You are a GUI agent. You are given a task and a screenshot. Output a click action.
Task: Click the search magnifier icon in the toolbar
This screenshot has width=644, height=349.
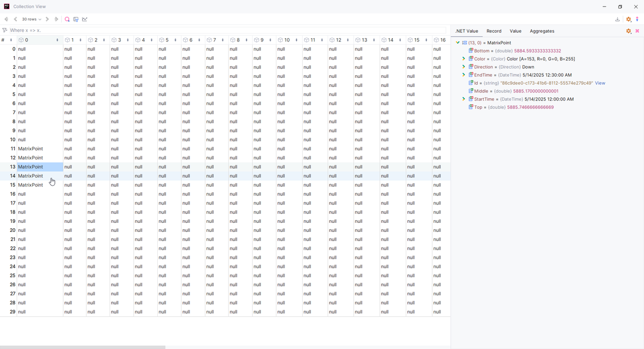tap(67, 19)
